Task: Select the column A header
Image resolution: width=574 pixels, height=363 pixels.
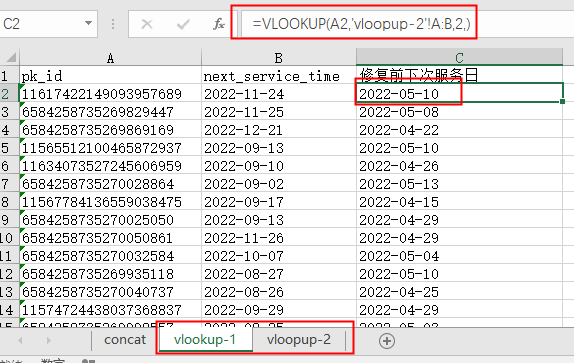Action: coord(110,57)
